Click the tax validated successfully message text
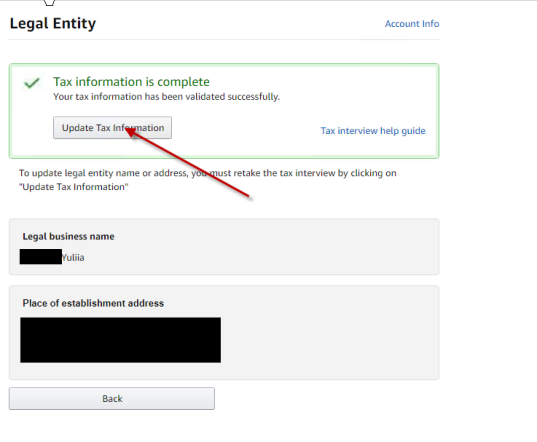The height and width of the screenshot is (442, 537). [x=166, y=97]
